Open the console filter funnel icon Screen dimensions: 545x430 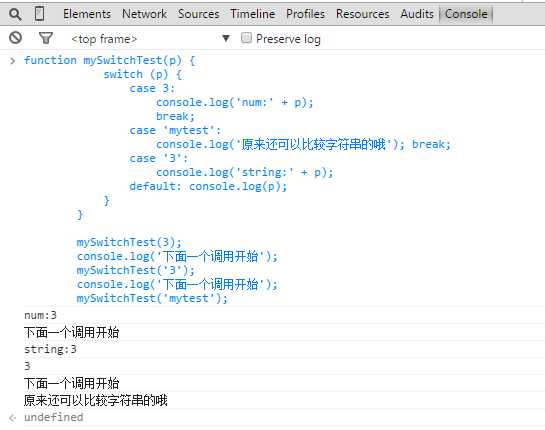(x=46, y=38)
